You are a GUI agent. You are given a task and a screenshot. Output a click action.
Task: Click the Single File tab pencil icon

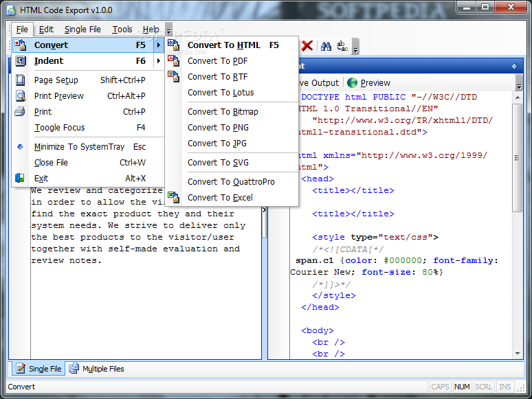[21, 369]
